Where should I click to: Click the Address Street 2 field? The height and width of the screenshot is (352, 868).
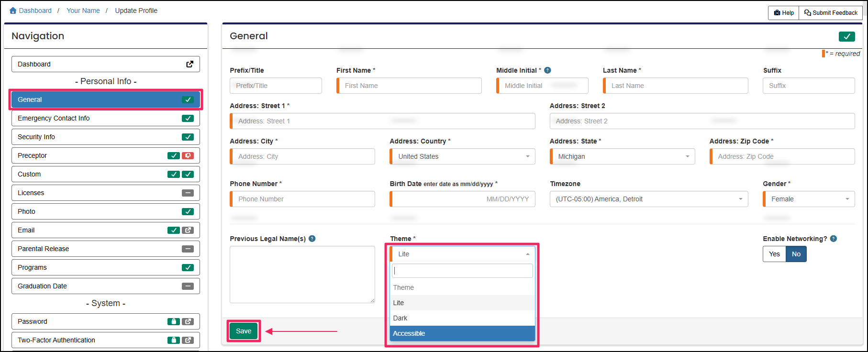click(x=702, y=121)
